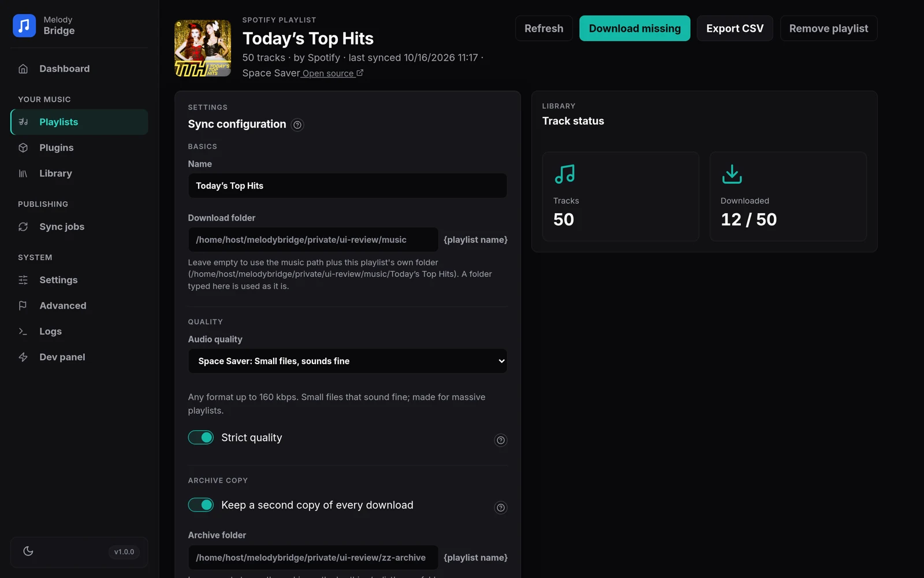Image resolution: width=924 pixels, height=578 pixels.
Task: Click the Dashboard home icon
Action: [23, 69]
